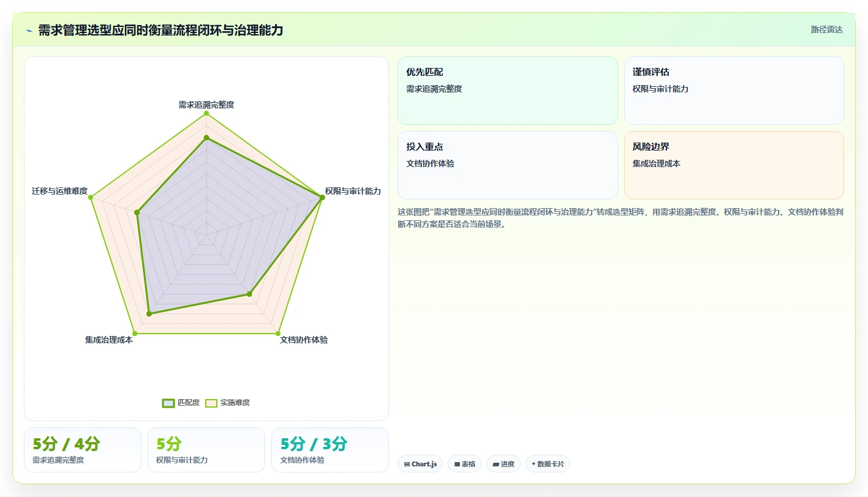Click 权限与审计能力 text in 谨慎评估 card
The image size is (868, 497).
(661, 89)
